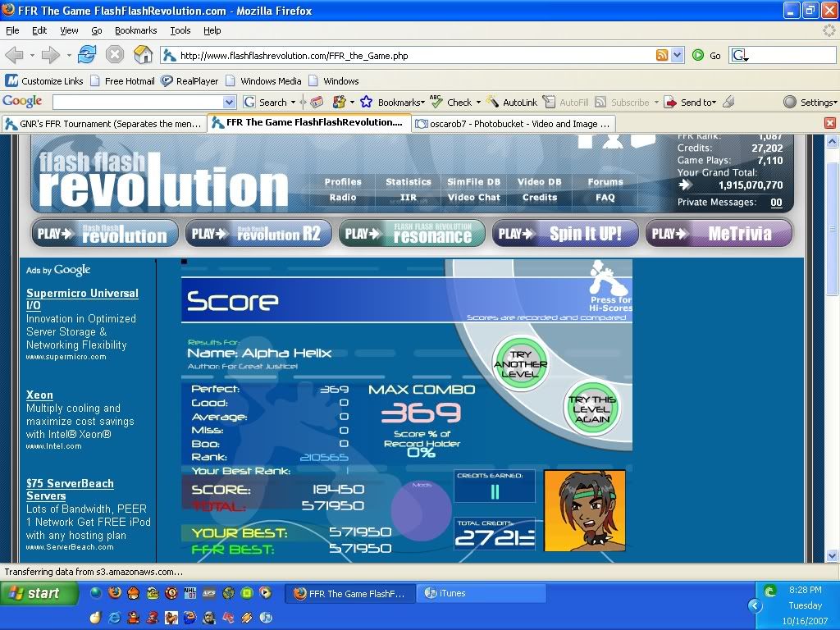Open the Google toolbar Bookmarks dropdown
840x630 pixels.
pyautogui.click(x=400, y=103)
